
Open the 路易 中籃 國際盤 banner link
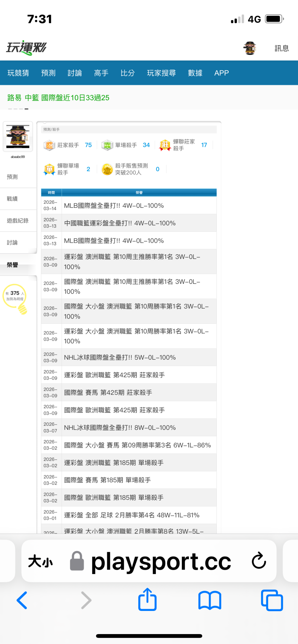58,98
